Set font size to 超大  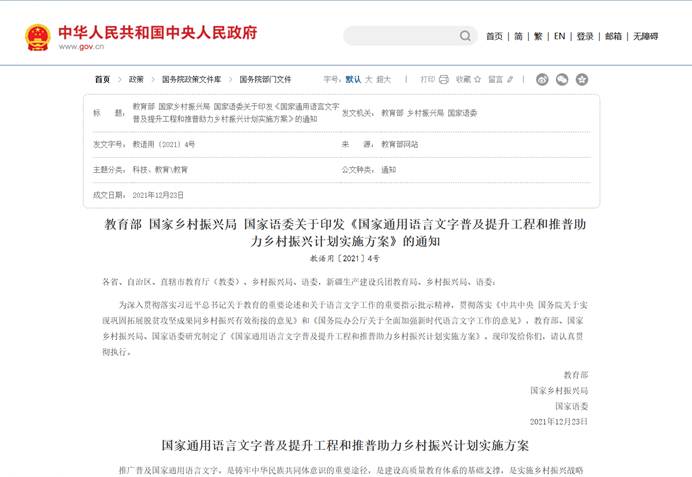[x=384, y=79]
